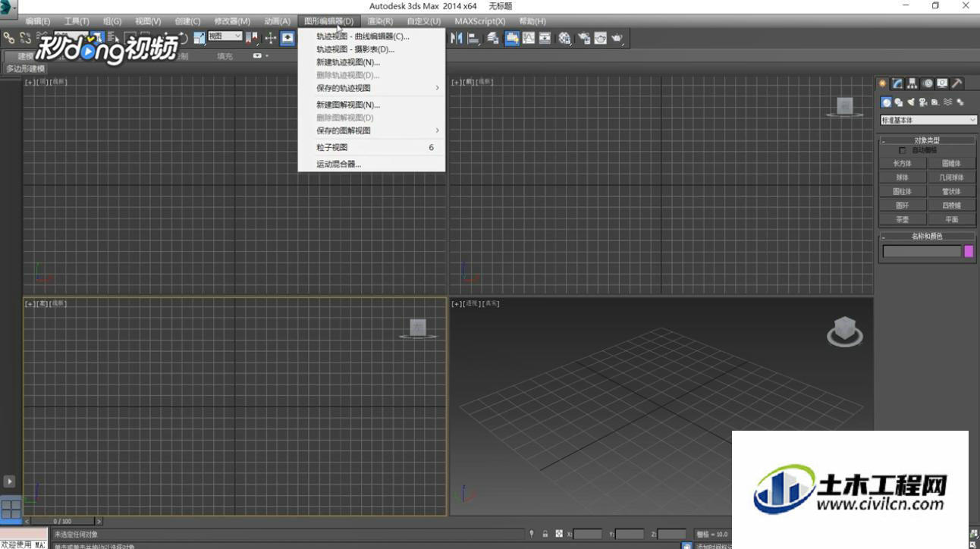Toggle the selection lock icon in status bar

pos(545,534)
